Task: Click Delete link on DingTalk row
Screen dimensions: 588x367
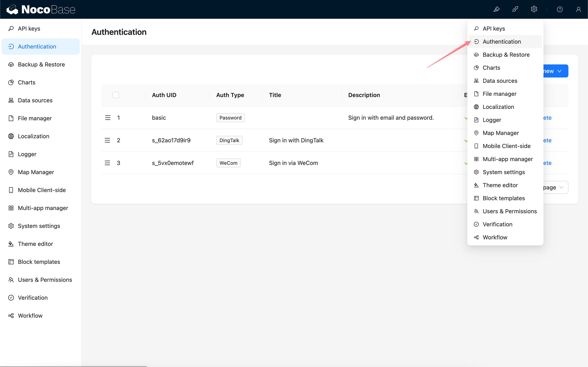Action: (547, 140)
